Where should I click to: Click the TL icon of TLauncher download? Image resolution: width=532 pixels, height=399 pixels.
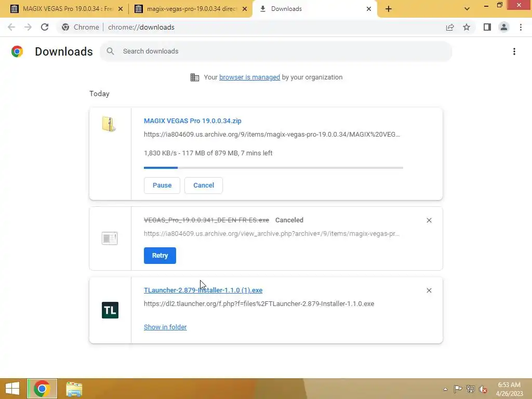pos(110,310)
